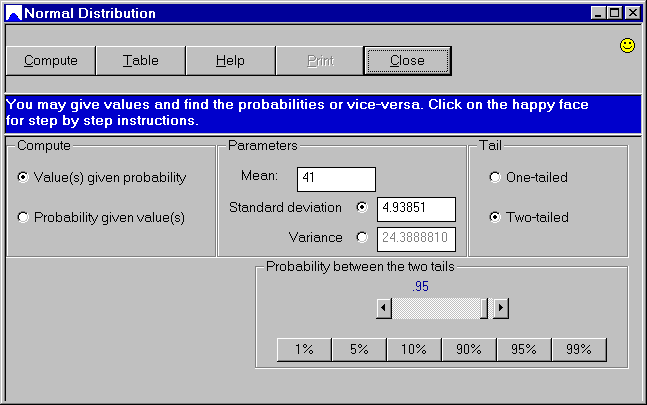Viewport: 647px width, 405px height.
Task: Click the yellow happy face icon
Action: [x=628, y=46]
